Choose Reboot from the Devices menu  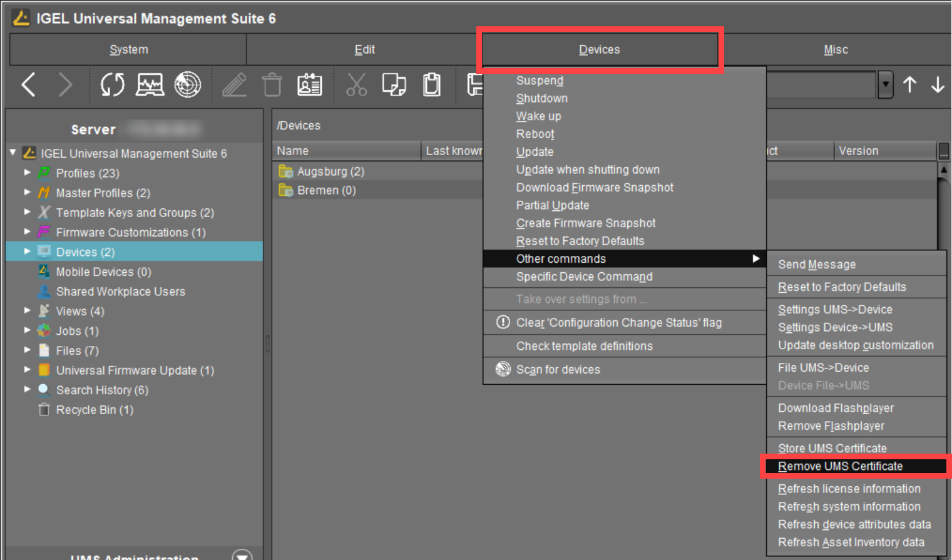click(535, 133)
